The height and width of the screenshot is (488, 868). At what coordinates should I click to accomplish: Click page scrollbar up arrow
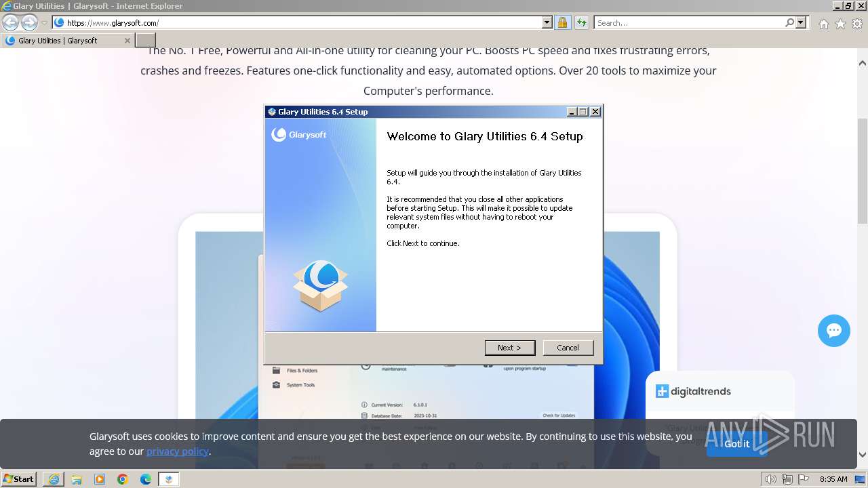[x=863, y=63]
